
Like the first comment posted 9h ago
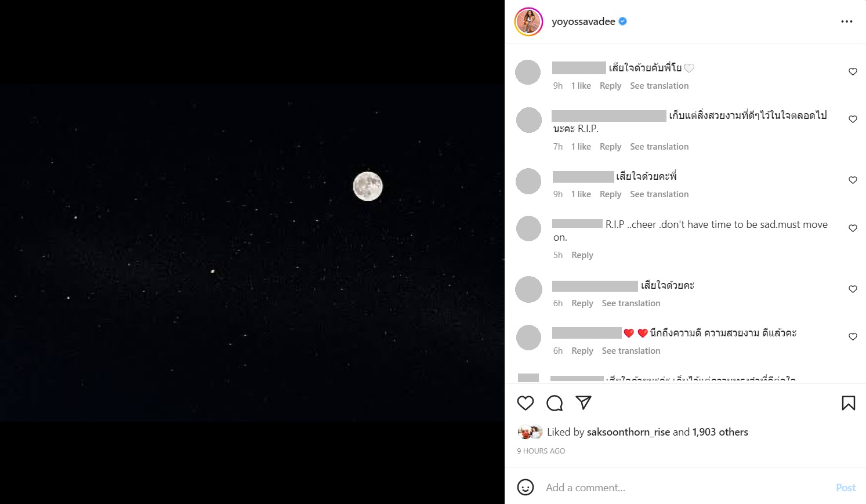pyautogui.click(x=853, y=72)
